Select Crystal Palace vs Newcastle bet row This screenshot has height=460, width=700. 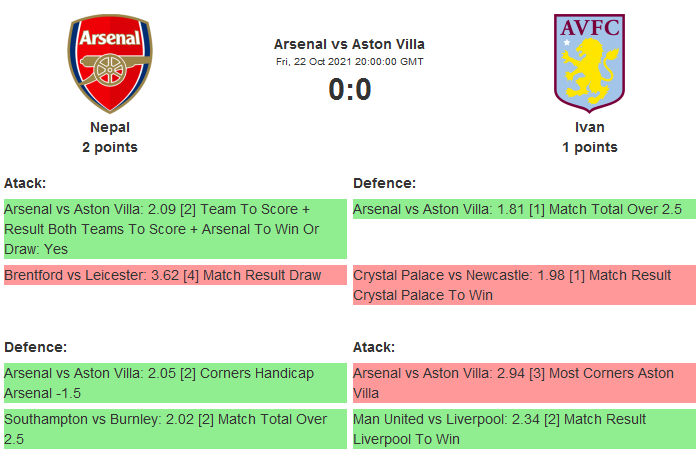pos(523,285)
